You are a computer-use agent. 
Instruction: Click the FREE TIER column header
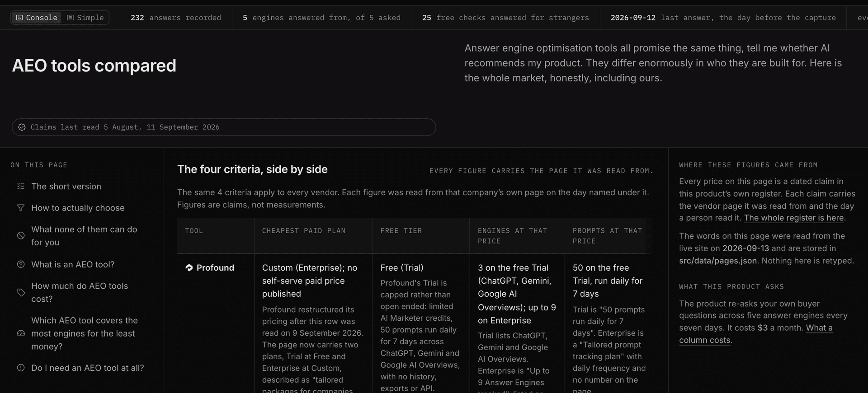(401, 231)
